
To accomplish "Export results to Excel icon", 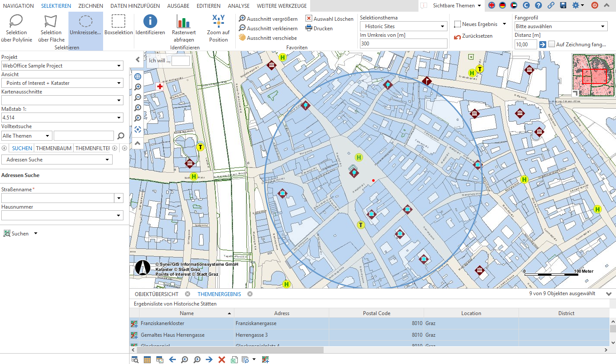I will pos(234,359).
